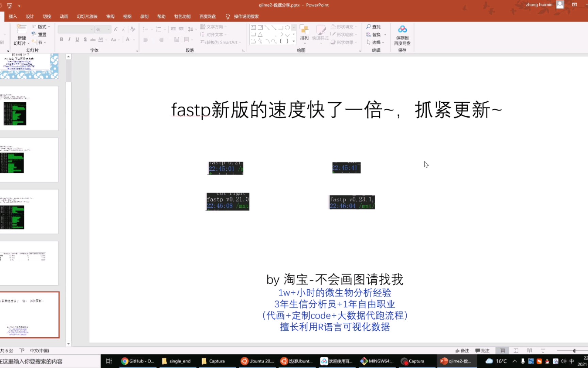Open the Insert (插入) ribbon tab
Viewport: 588px width, 368px height.
point(13,16)
